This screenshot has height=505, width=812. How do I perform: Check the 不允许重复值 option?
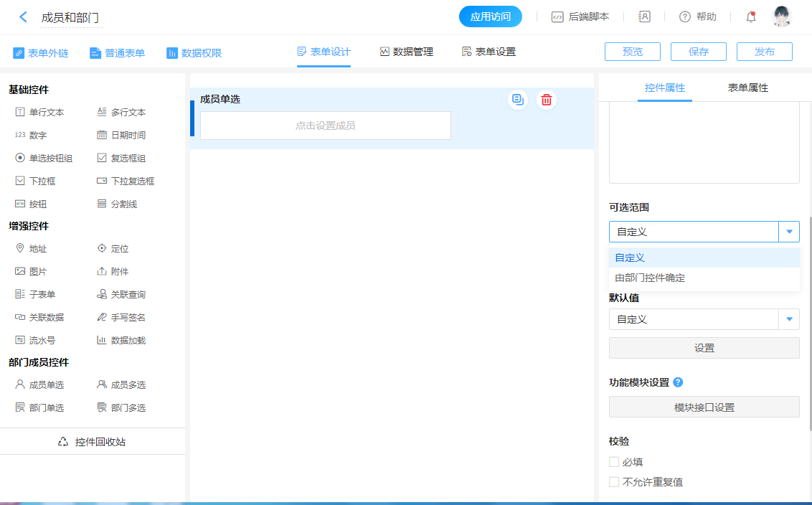(x=614, y=482)
